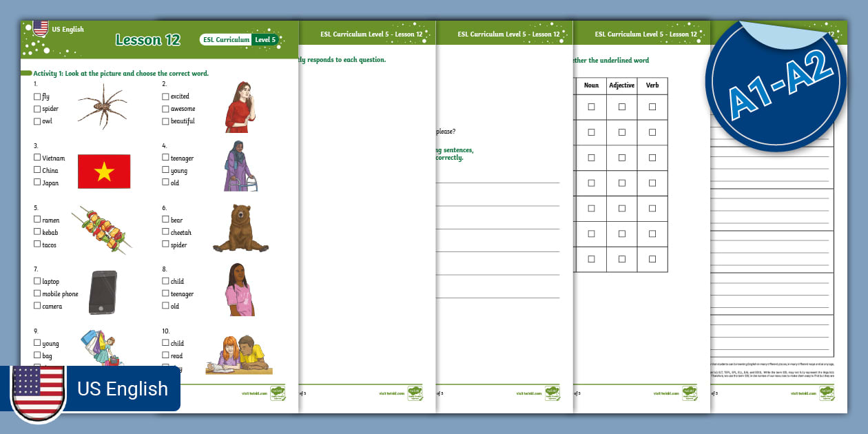Click the Vietnam flag image

(x=104, y=172)
